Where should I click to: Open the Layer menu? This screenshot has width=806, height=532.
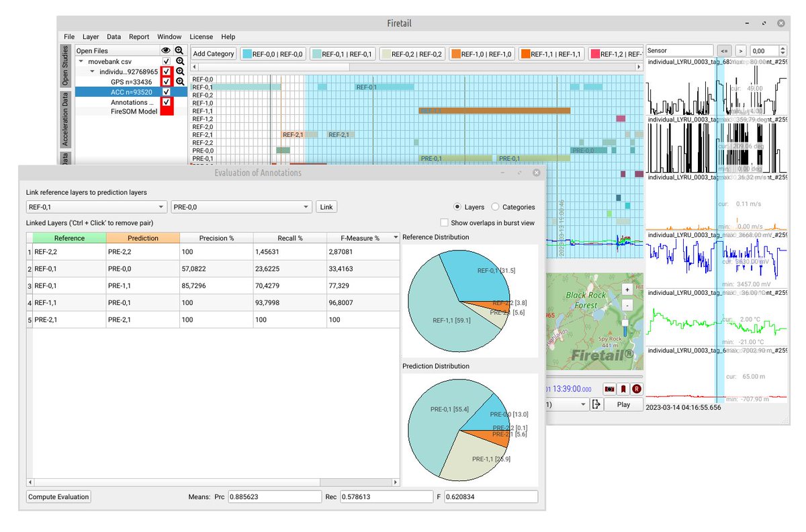(91, 37)
